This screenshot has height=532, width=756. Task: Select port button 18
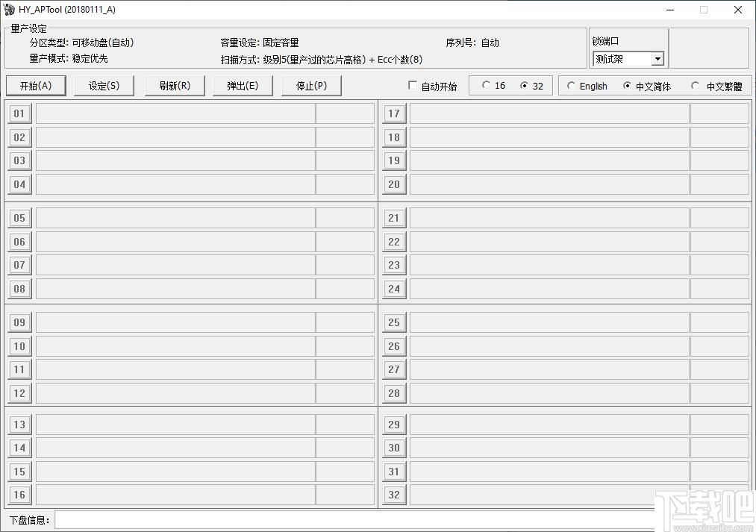[394, 137]
